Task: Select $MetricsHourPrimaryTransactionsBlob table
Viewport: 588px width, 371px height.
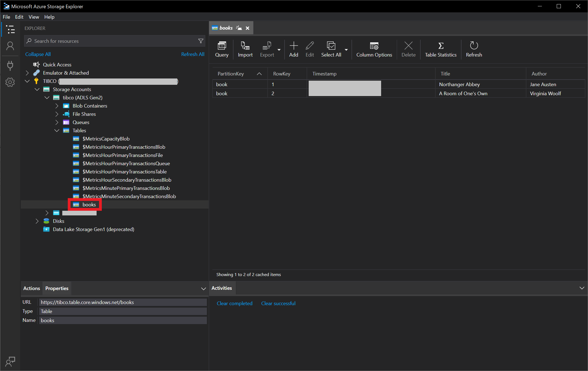Action: pyautogui.click(x=124, y=147)
